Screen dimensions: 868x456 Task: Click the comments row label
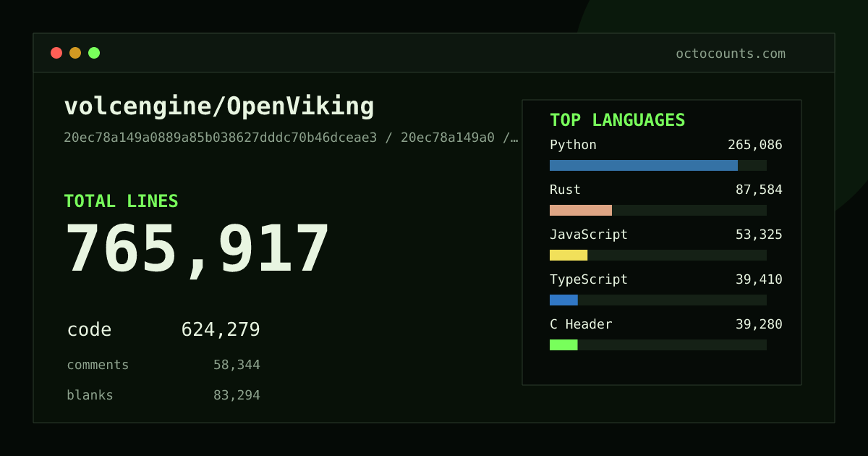click(98, 365)
